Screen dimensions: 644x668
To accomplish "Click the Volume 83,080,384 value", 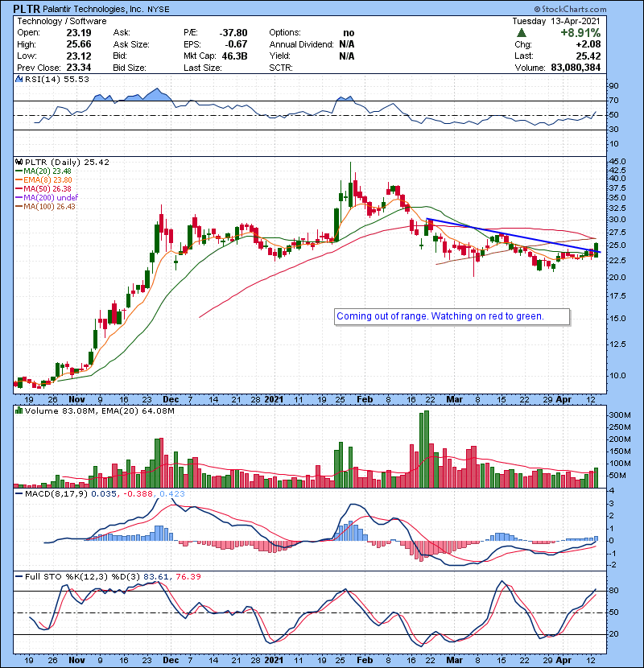I will tap(576, 68).
